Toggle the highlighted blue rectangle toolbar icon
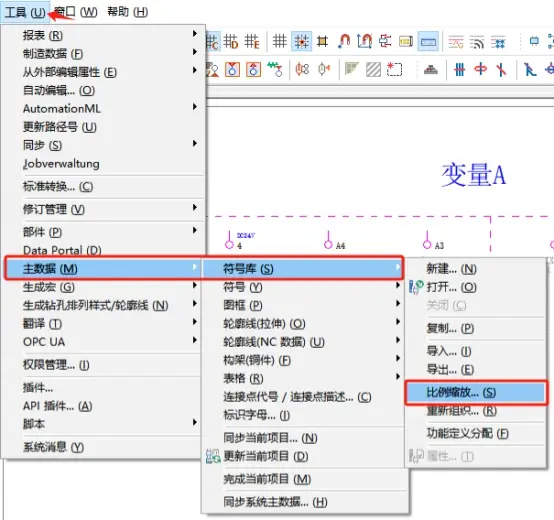Viewport: 554px width, 520px height. 428,41
